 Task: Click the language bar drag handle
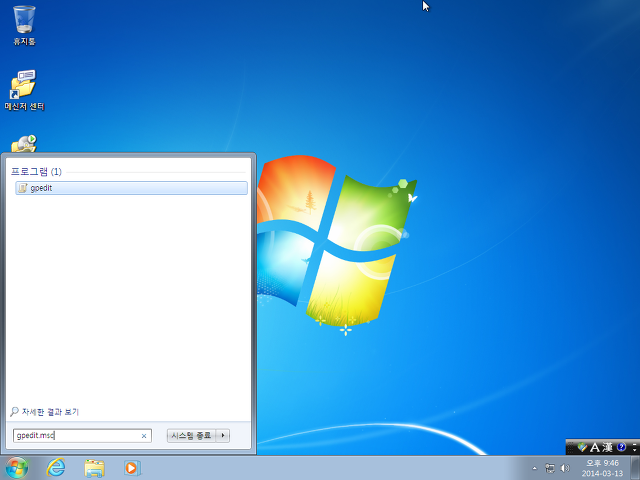(571, 447)
